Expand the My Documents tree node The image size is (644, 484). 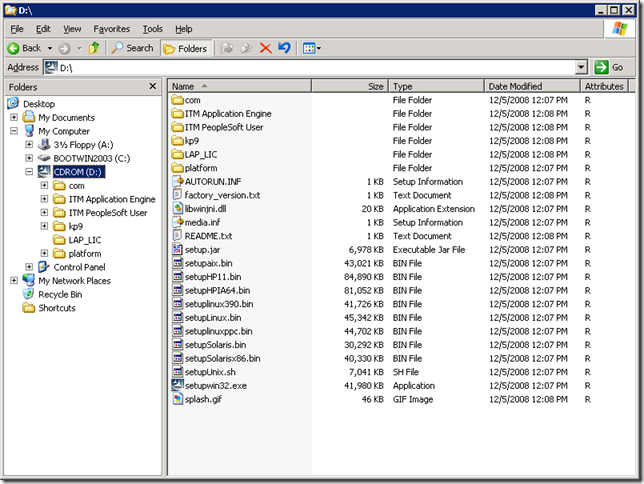point(14,118)
